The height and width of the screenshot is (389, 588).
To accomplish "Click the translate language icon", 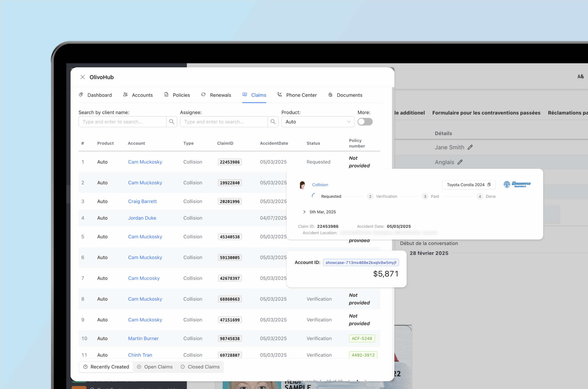I will point(580,77).
